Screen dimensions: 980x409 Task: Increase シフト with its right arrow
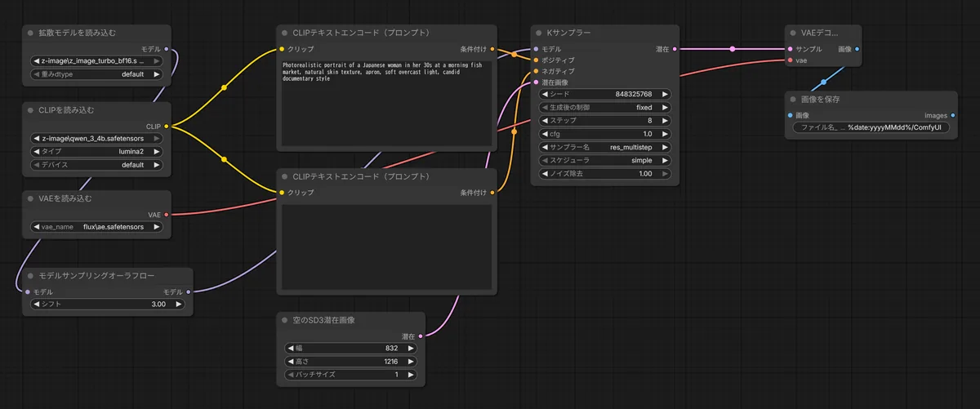(177, 304)
